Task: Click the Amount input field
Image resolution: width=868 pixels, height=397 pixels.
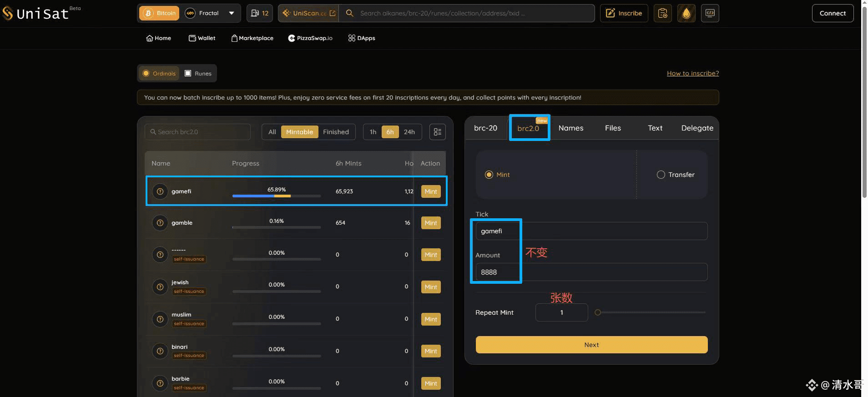Action: coord(591,272)
